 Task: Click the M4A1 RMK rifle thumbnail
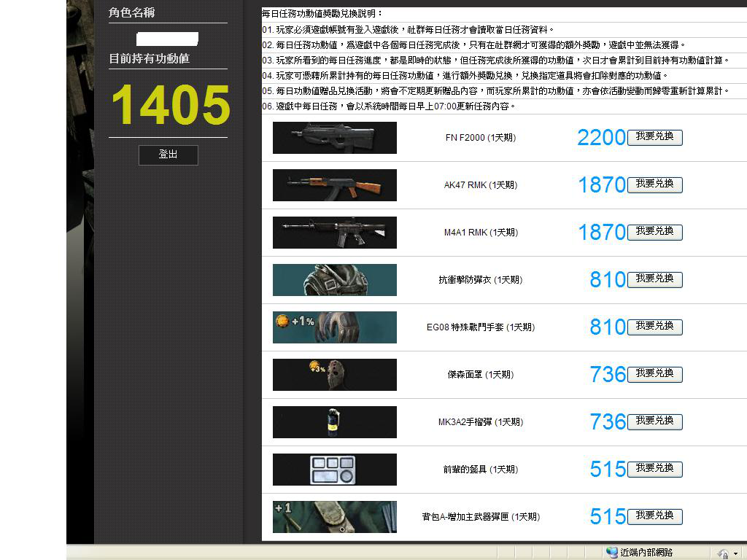click(334, 233)
